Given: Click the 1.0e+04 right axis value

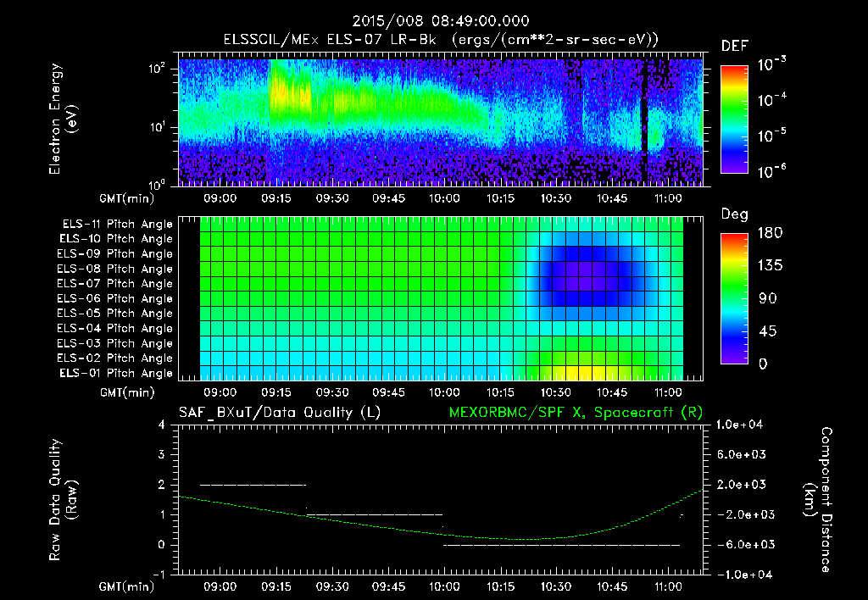Looking at the screenshot, I should 739,425.
